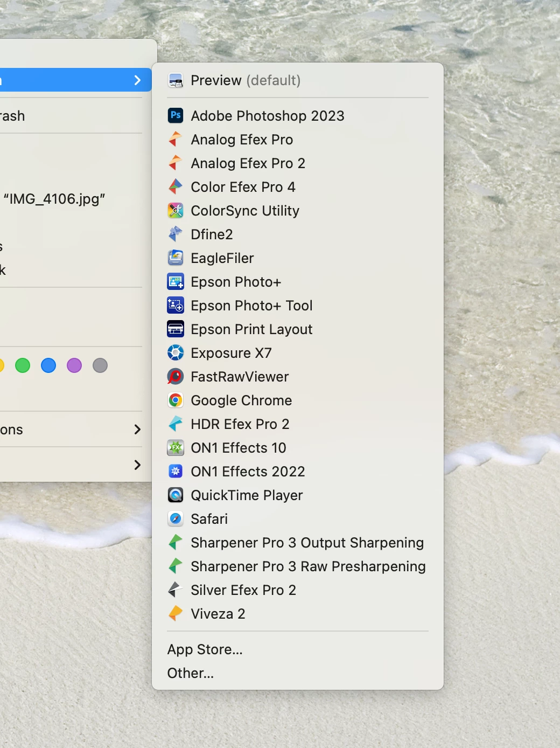Click the Safari compass icon
This screenshot has height=748, width=560.
tap(176, 518)
